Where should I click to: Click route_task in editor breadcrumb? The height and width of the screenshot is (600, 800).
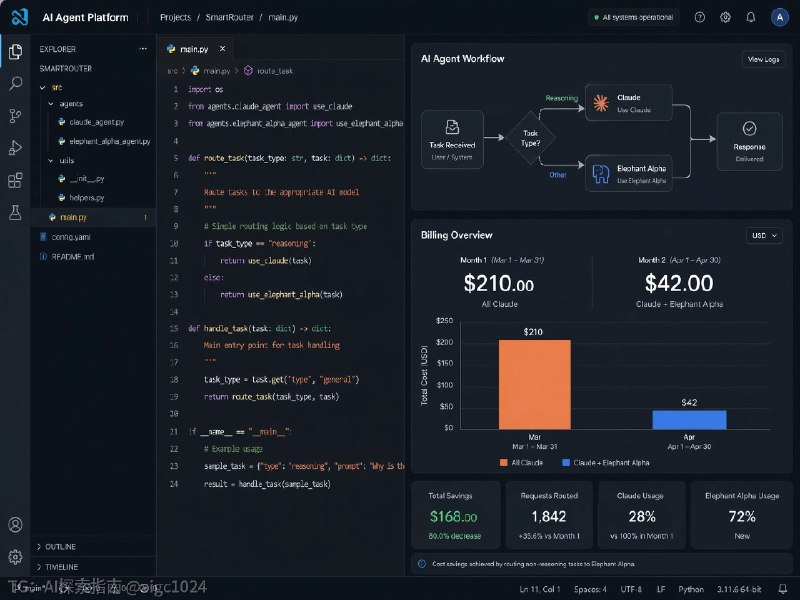point(275,71)
